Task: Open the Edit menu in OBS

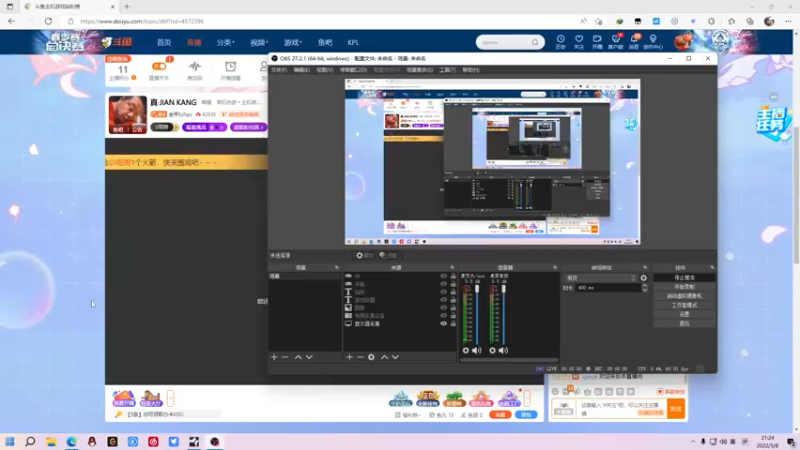Action: (302, 70)
